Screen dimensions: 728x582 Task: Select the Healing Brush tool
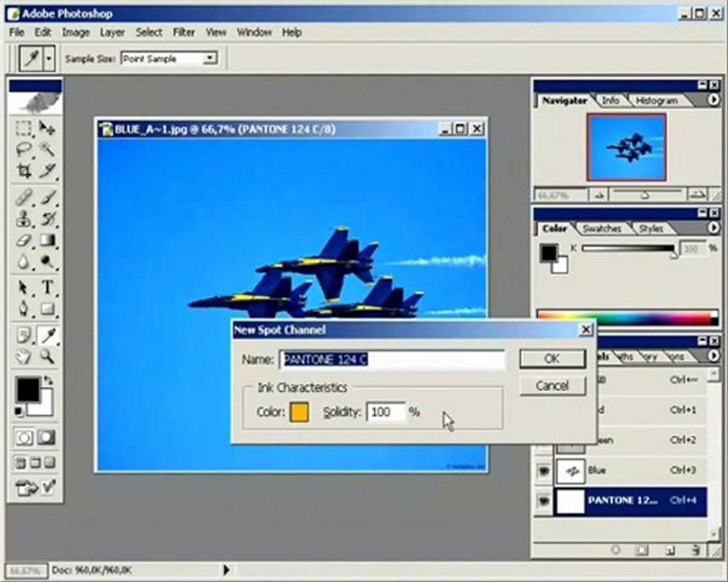tap(23, 197)
